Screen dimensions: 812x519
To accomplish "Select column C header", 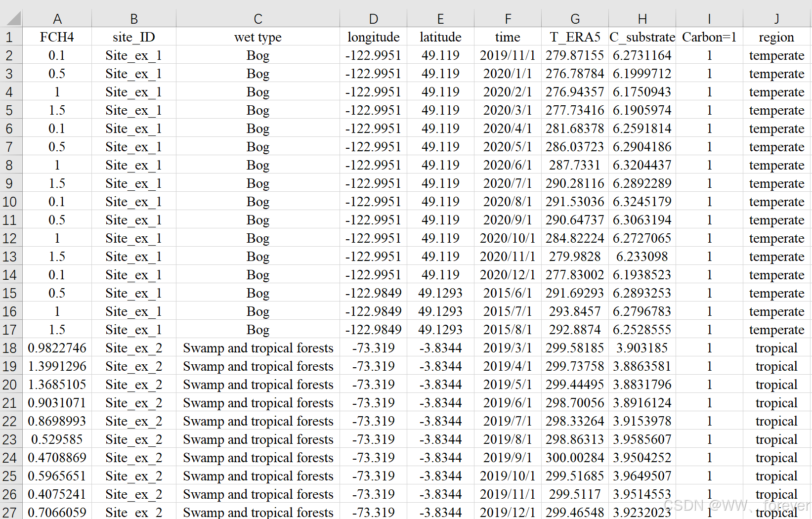I will (x=258, y=19).
